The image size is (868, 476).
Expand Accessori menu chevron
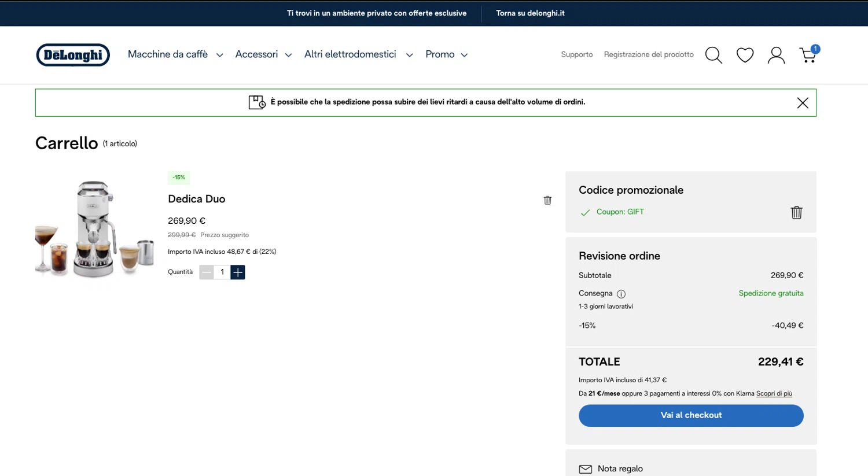pyautogui.click(x=288, y=55)
